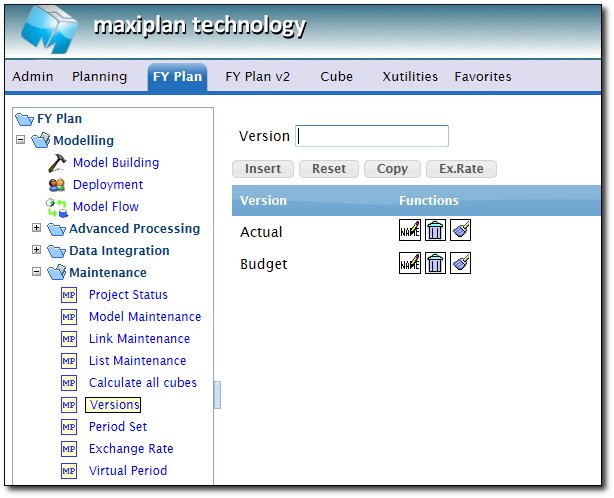Click the Deployment people icon
Screen dimensions: 614x498
coord(56,185)
